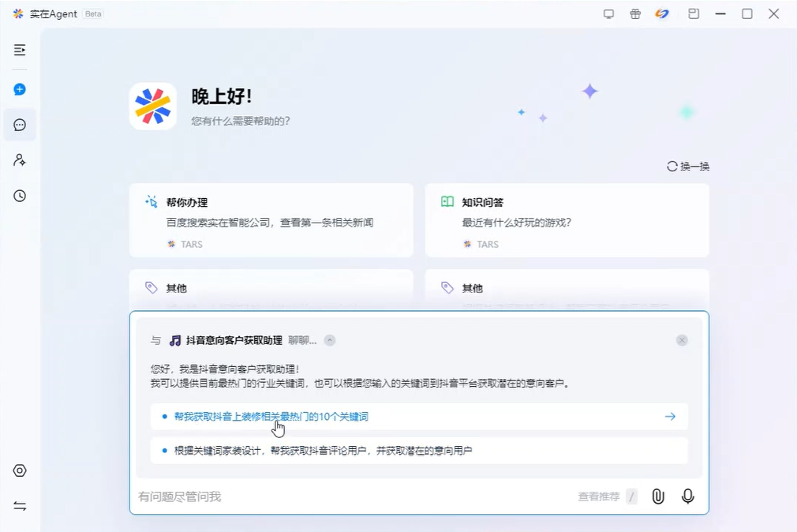Screen dimensions: 797x532
Task: Open conversation history via the clock icon
Action: click(x=19, y=196)
